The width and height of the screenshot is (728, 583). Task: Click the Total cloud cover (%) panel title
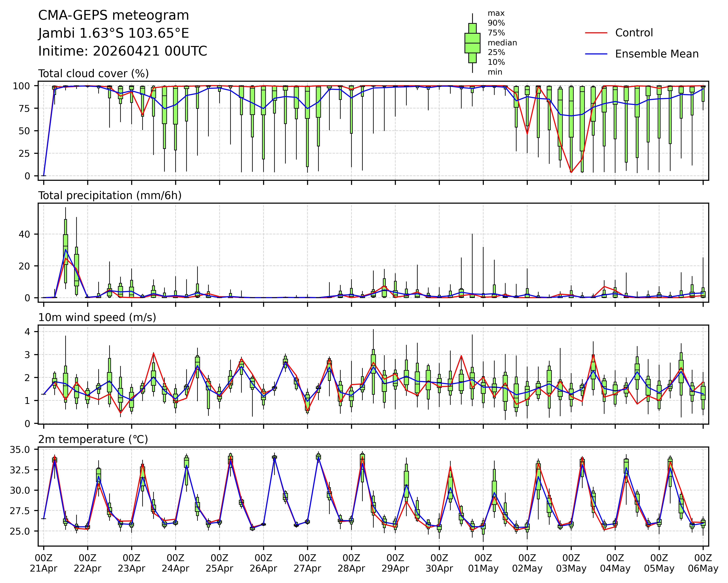point(93,74)
